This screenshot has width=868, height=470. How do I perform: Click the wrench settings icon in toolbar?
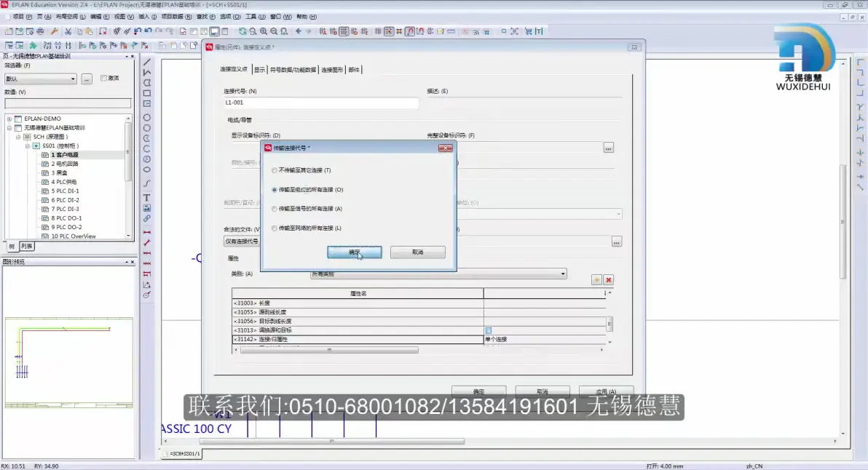[54, 31]
